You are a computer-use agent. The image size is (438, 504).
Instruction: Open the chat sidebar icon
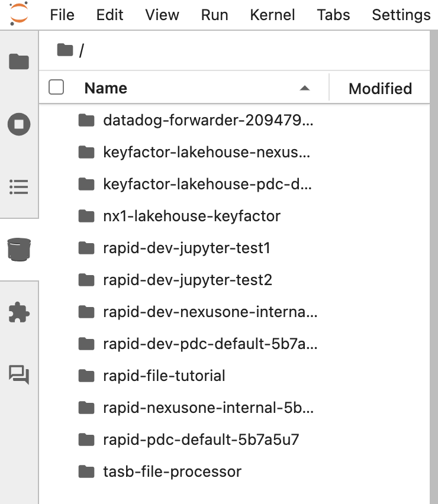[x=19, y=375]
